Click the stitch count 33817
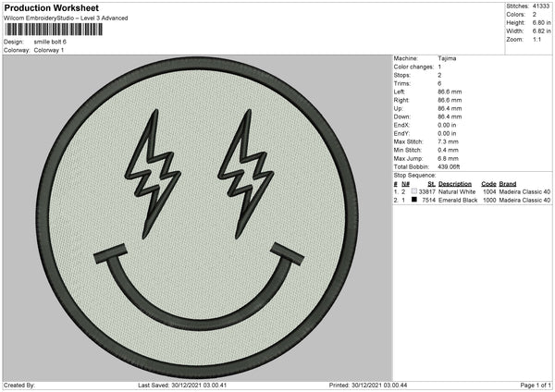This screenshot has height=392, width=555. (426, 191)
